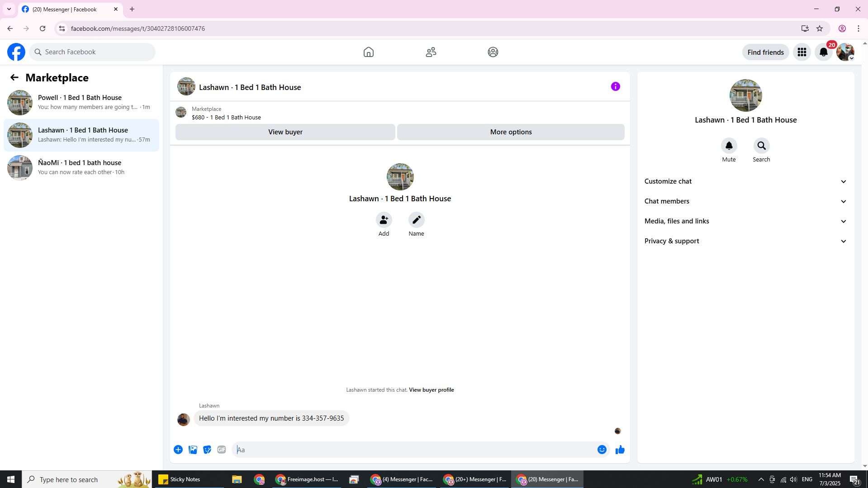Viewport: 868px width, 488px height.
Task: Attach a file with the photo icon
Action: [x=193, y=450]
